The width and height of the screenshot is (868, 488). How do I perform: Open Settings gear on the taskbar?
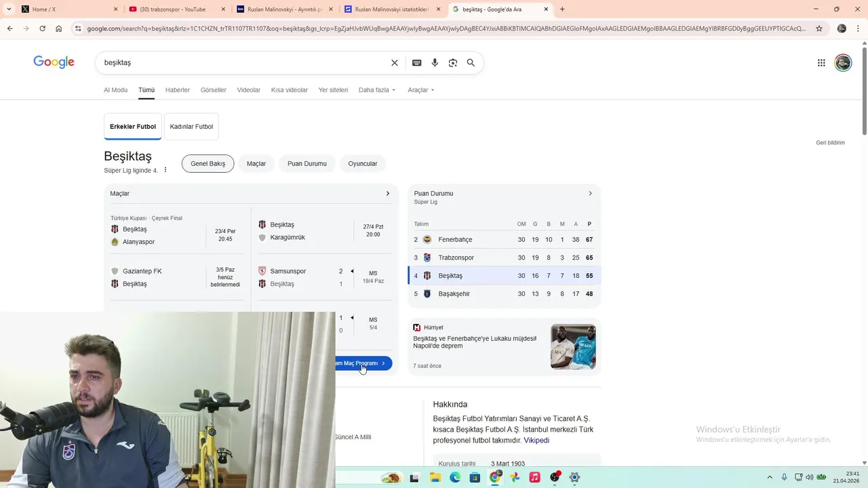(x=574, y=477)
